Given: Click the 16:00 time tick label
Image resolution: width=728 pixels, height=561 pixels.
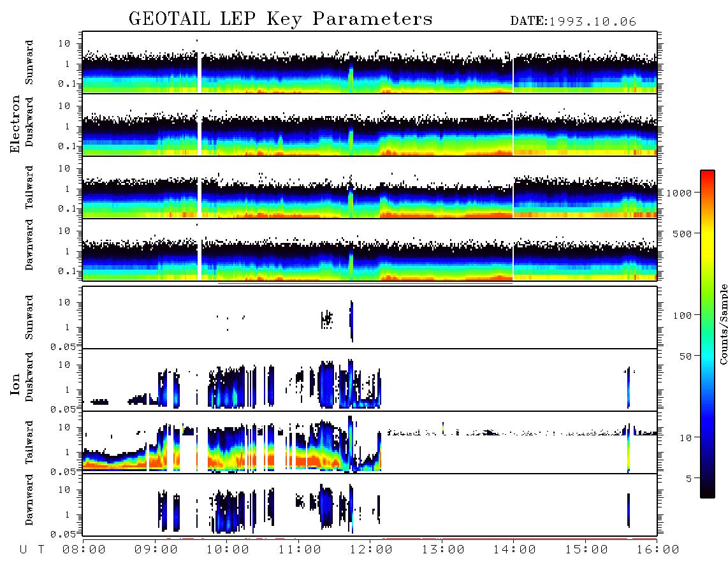Looking at the screenshot, I should point(658,550).
